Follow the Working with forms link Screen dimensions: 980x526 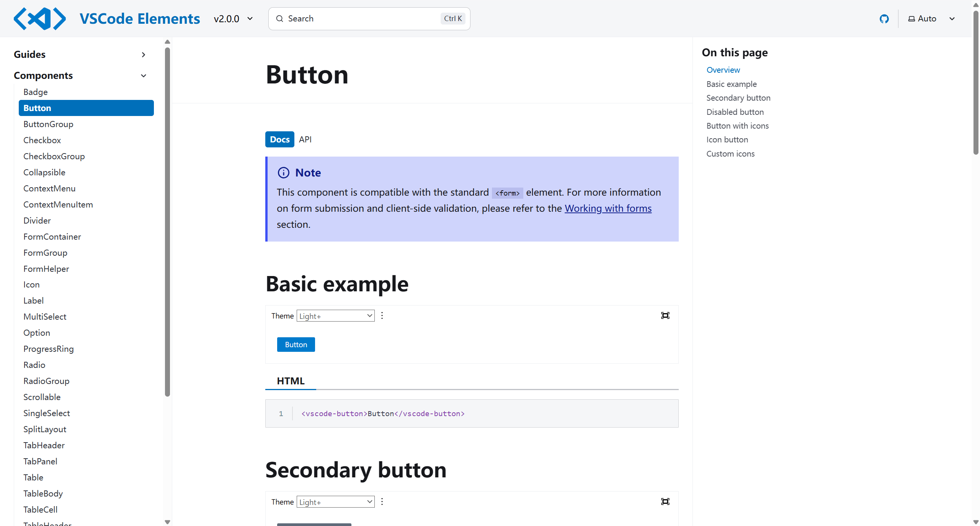[x=608, y=208]
